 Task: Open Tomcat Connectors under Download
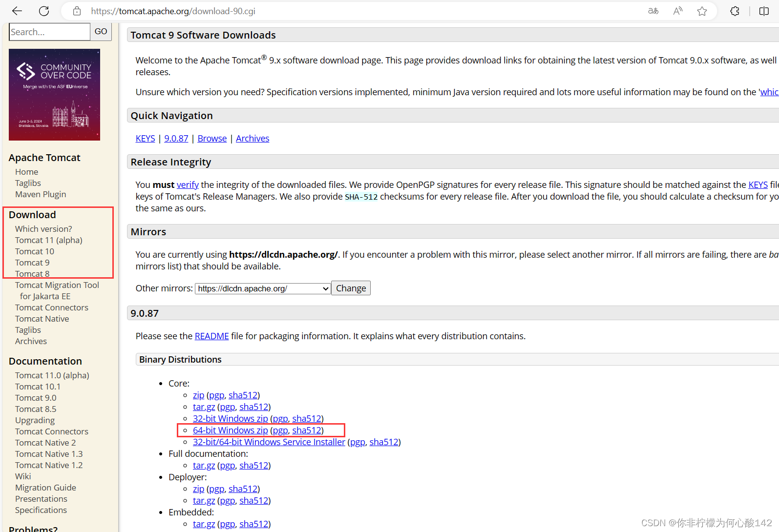(x=52, y=307)
